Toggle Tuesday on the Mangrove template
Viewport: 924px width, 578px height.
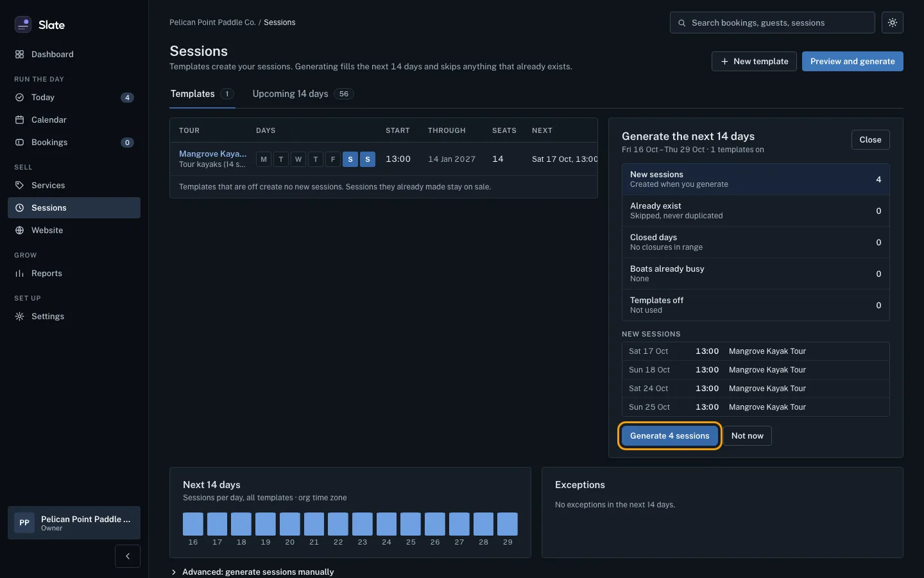[281, 159]
